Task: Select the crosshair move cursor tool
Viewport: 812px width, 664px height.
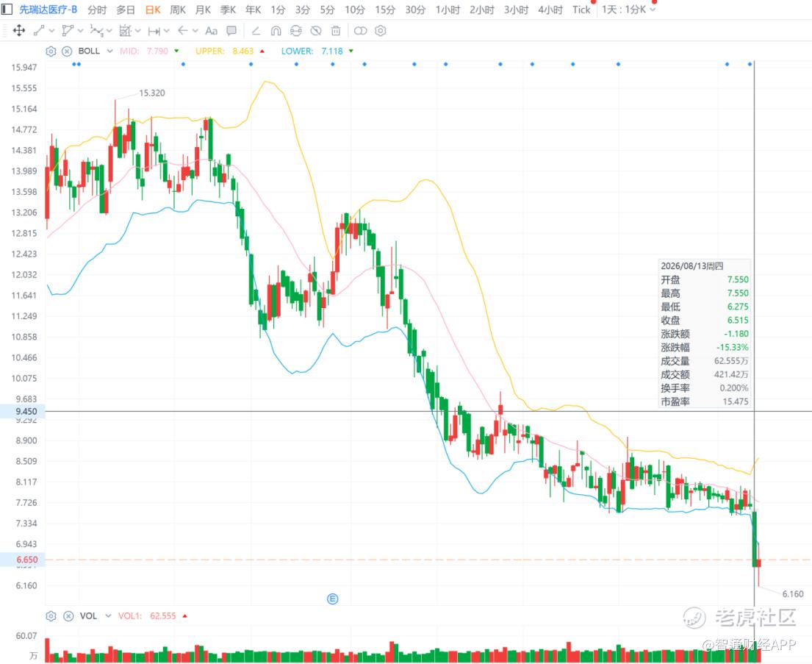Action: pos(18,31)
